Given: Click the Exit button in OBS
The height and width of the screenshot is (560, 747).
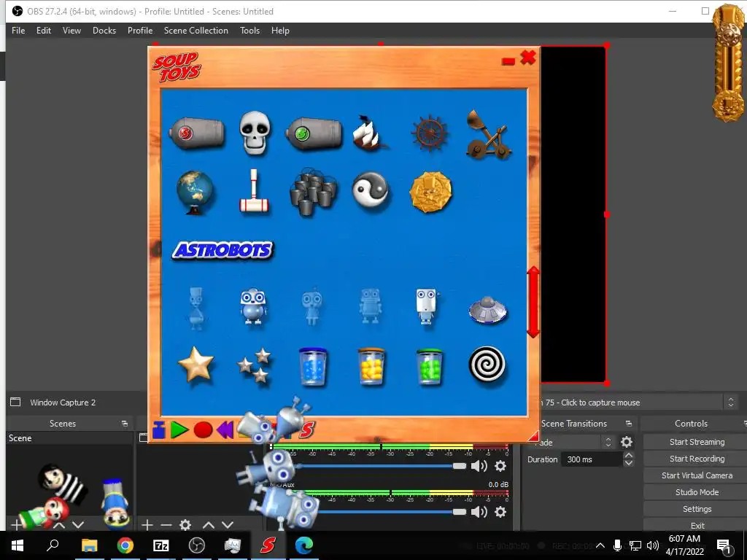Looking at the screenshot, I should (697, 525).
